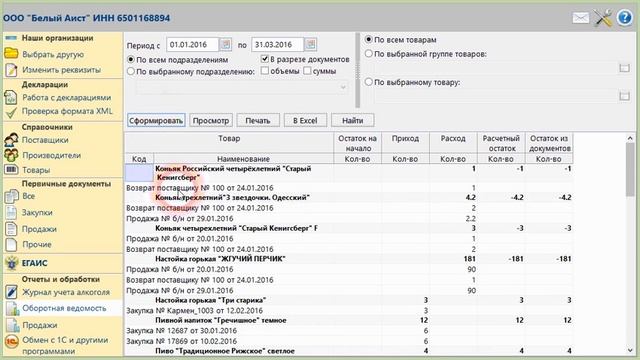Click the people icon beside Поставщики

coord(11,140)
